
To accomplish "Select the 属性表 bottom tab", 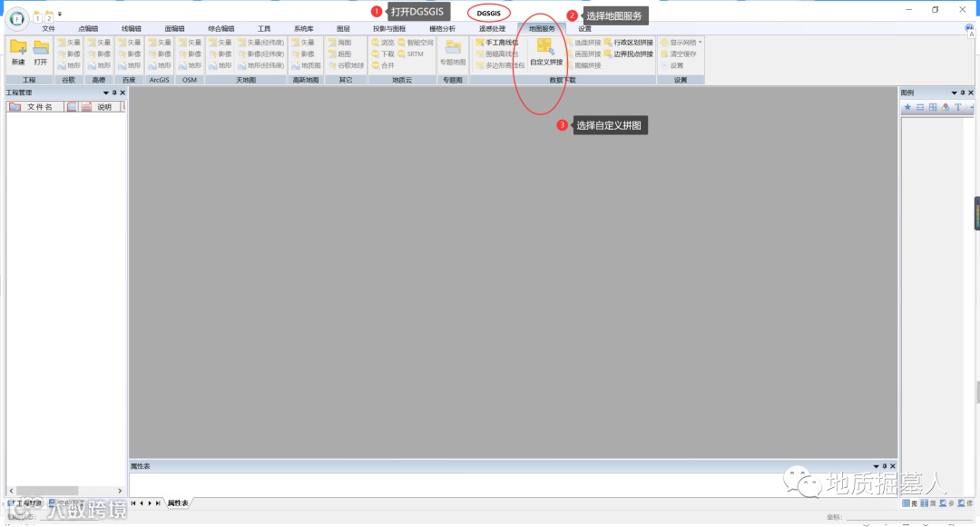I will [178, 503].
